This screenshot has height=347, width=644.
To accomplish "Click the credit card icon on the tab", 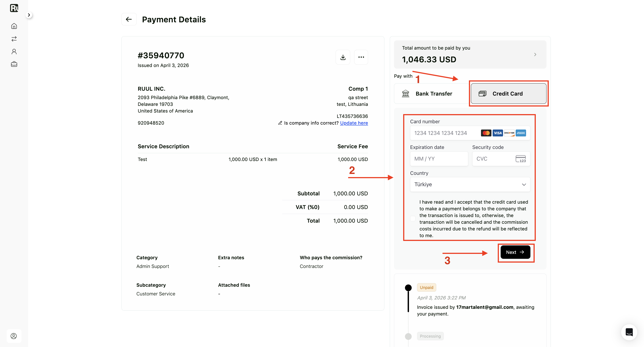I will (x=482, y=94).
